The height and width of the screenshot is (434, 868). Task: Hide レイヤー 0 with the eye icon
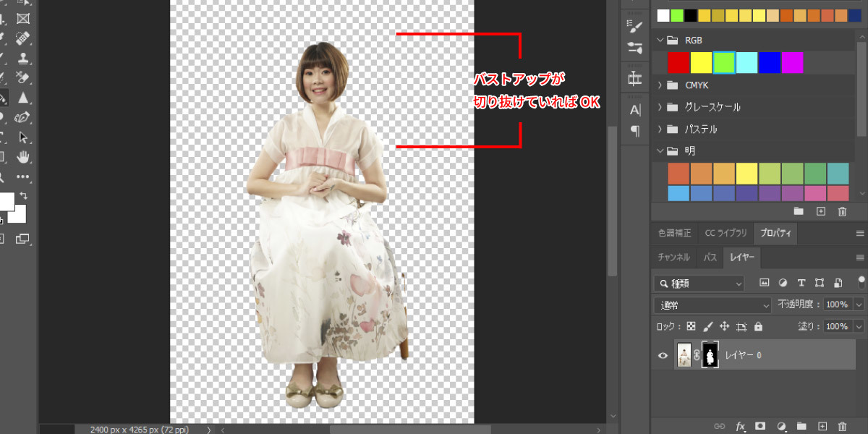[663, 355]
